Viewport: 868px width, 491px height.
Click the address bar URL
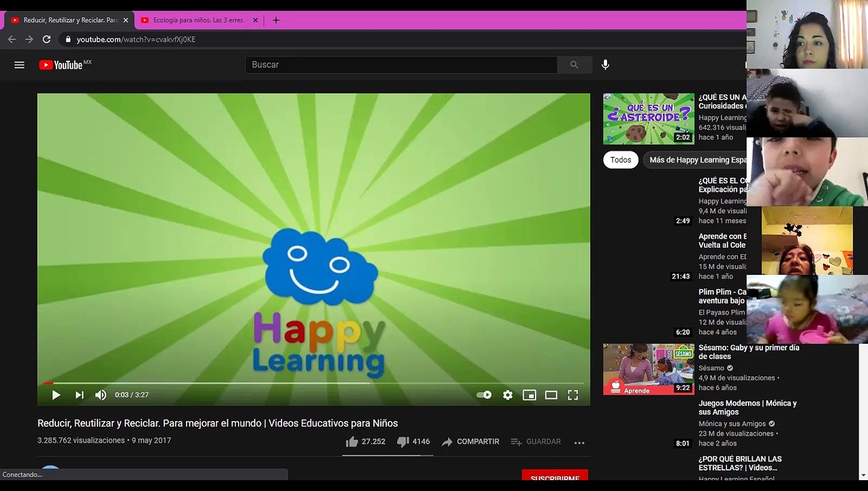click(136, 40)
